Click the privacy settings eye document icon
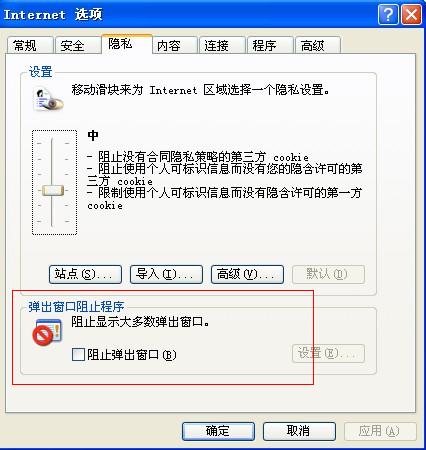Image resolution: width=426 pixels, height=450 pixels. point(48,99)
